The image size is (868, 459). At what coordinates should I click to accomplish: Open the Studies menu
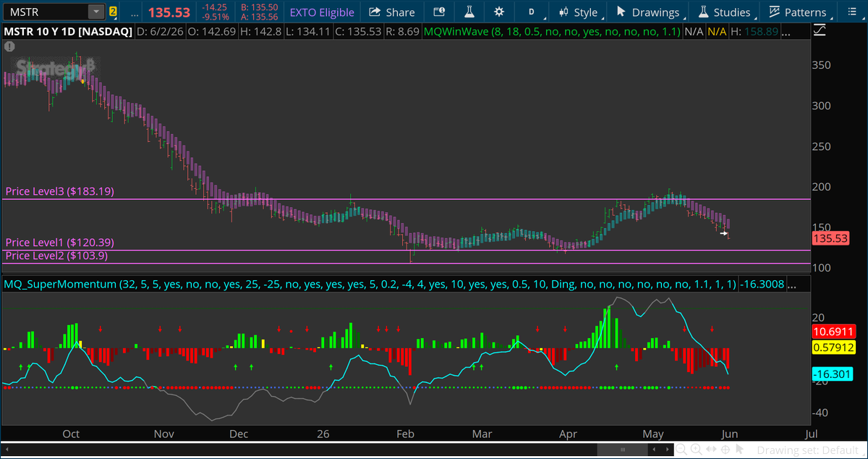pos(724,12)
